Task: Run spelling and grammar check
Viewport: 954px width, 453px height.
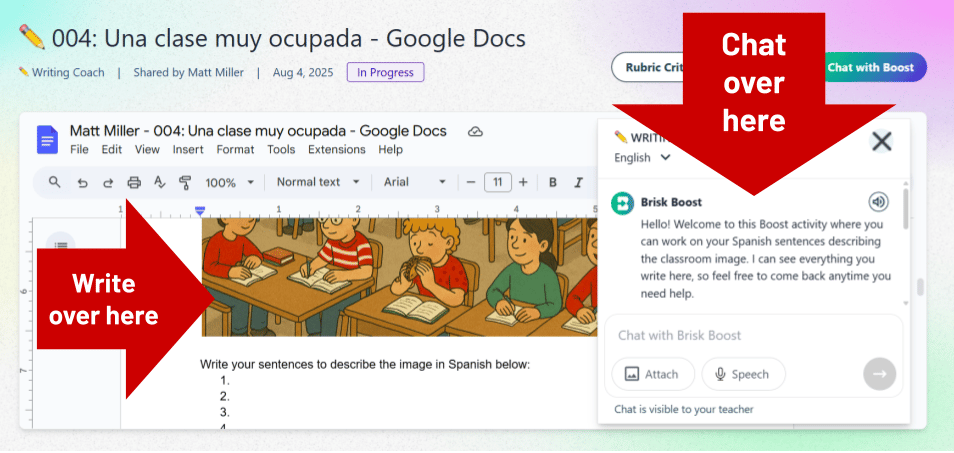Action: [x=159, y=182]
